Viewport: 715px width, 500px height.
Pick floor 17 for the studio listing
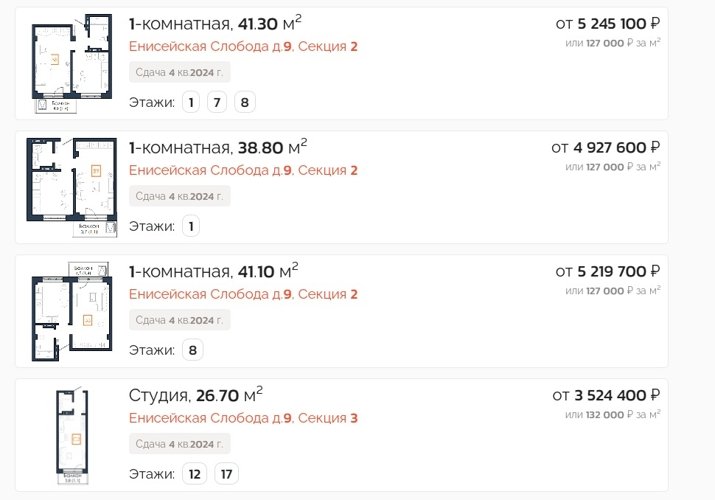[226, 474]
